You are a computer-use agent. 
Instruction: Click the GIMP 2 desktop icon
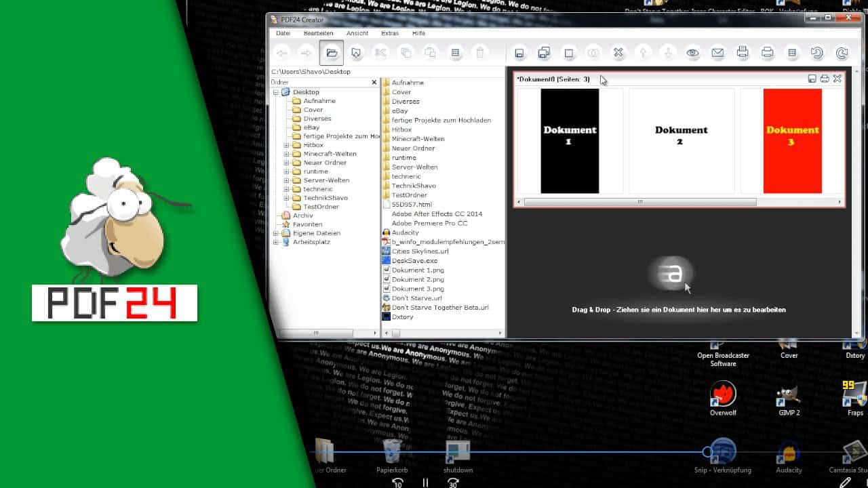789,399
